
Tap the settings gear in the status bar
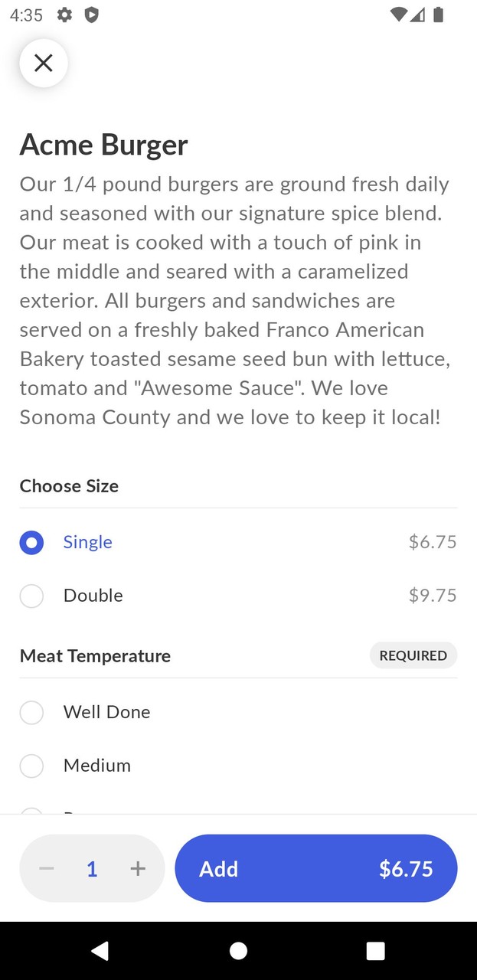click(64, 15)
